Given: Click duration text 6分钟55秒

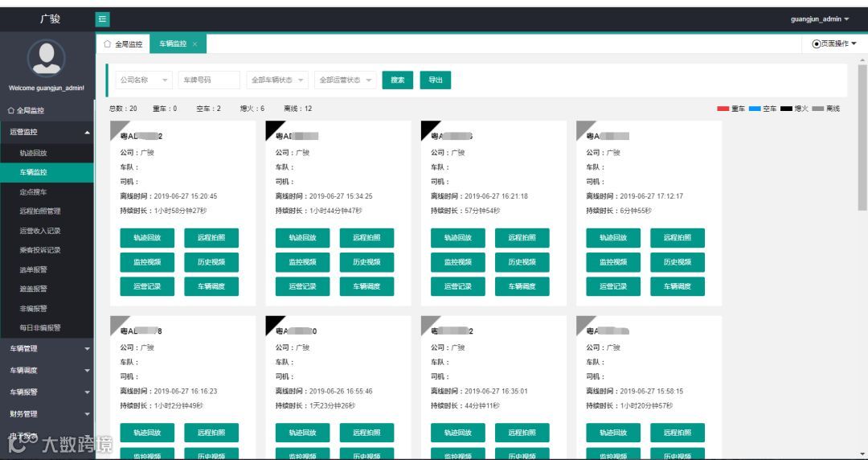Looking at the screenshot, I should tap(636, 211).
